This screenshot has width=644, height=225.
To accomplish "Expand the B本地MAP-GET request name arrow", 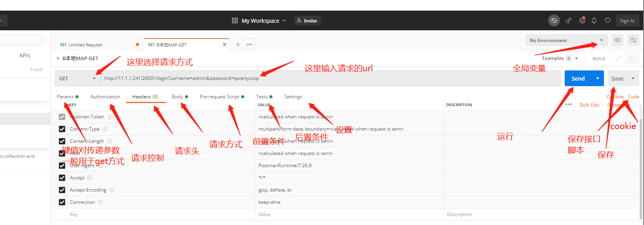I will [58, 58].
